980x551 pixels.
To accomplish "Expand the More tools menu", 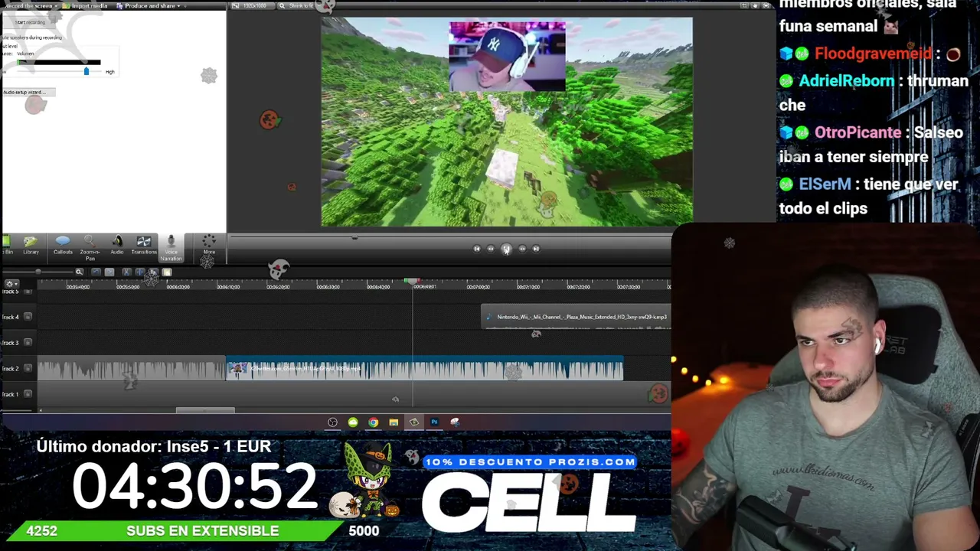I will (209, 246).
